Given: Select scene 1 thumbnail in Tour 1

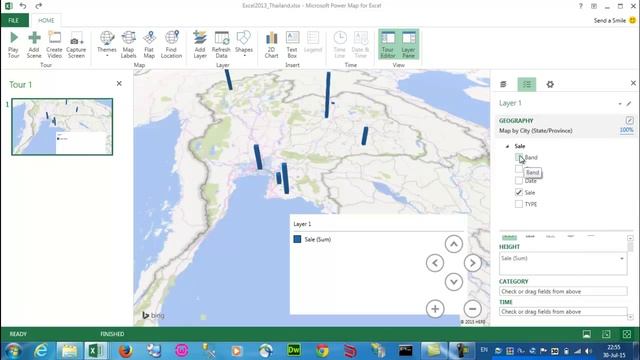Looking at the screenshot, I should pyautogui.click(x=62, y=127).
